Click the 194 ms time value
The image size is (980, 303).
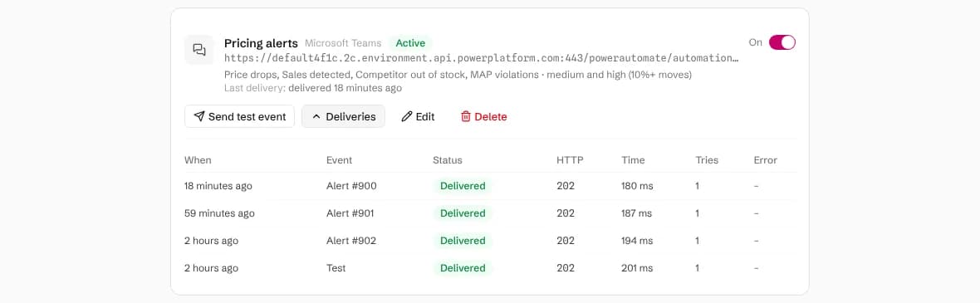click(x=637, y=241)
